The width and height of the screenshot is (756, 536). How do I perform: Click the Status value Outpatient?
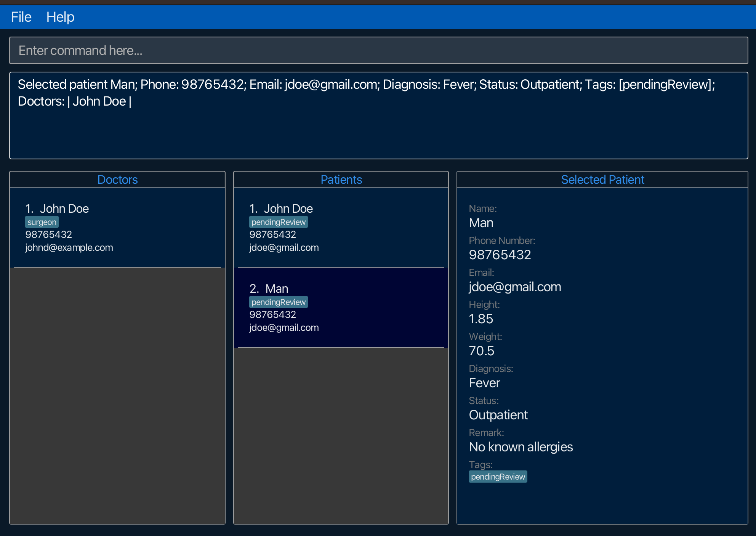click(498, 415)
